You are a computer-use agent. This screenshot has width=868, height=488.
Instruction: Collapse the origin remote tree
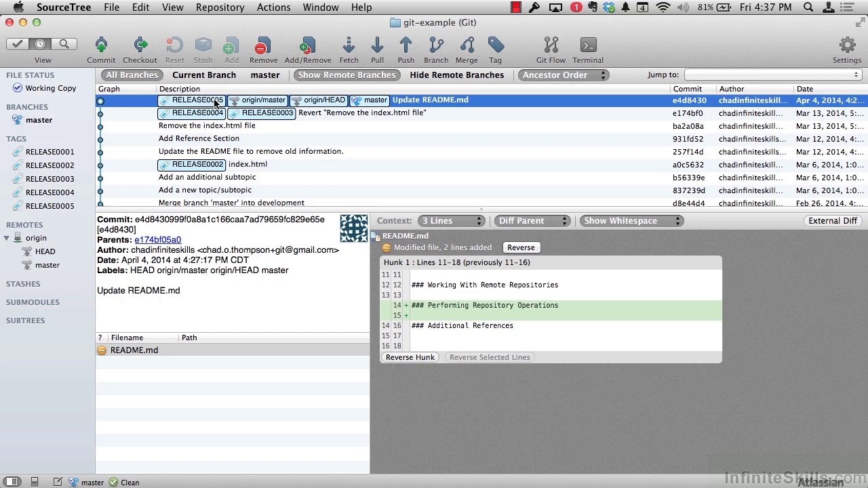coord(7,238)
